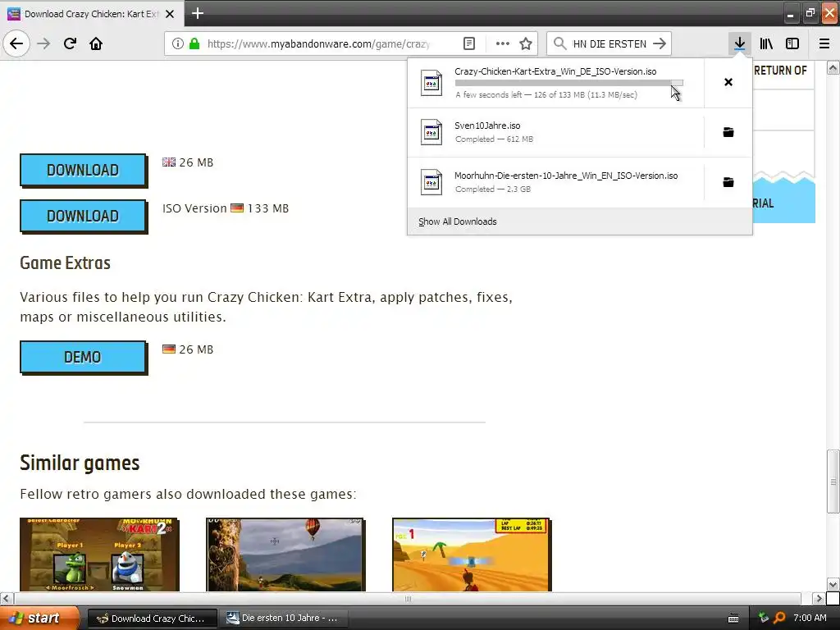Image resolution: width=840 pixels, height=630 pixels.
Task: Select the Sven10Jahre.iso filename text
Action: point(487,126)
